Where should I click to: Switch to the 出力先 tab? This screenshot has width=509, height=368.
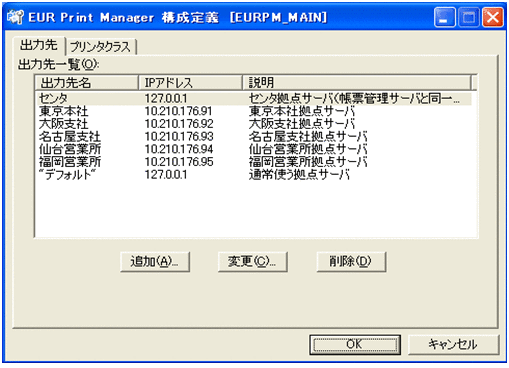tap(39, 45)
